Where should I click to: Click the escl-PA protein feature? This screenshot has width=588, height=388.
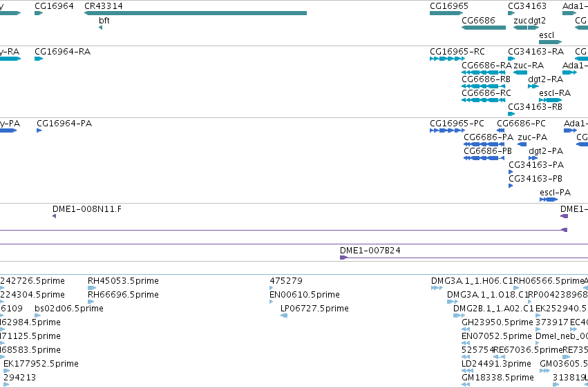[549, 200]
